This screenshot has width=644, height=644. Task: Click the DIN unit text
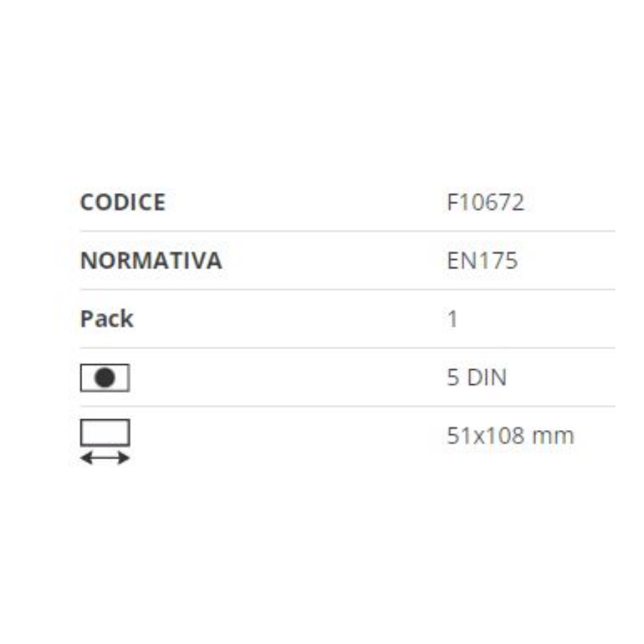coord(487,377)
